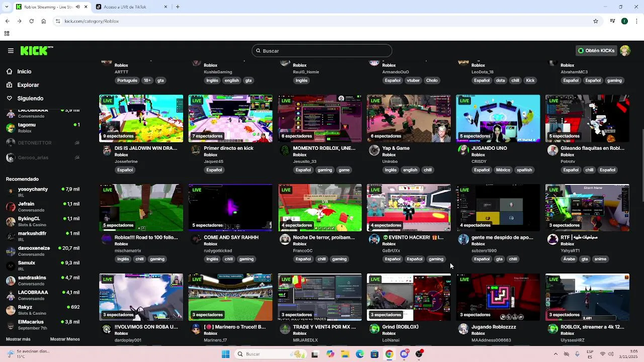Open ElMacarius recommended channel
644x362 pixels.
(x=43, y=325)
